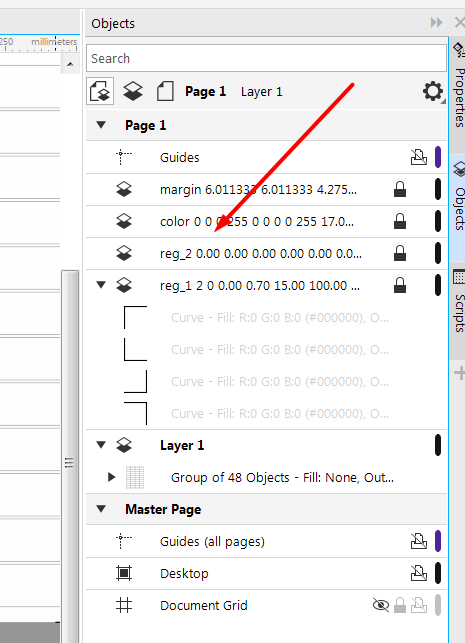The image size is (465, 643).
Task: Select the top-left corner Curve object
Action: click(x=266, y=317)
